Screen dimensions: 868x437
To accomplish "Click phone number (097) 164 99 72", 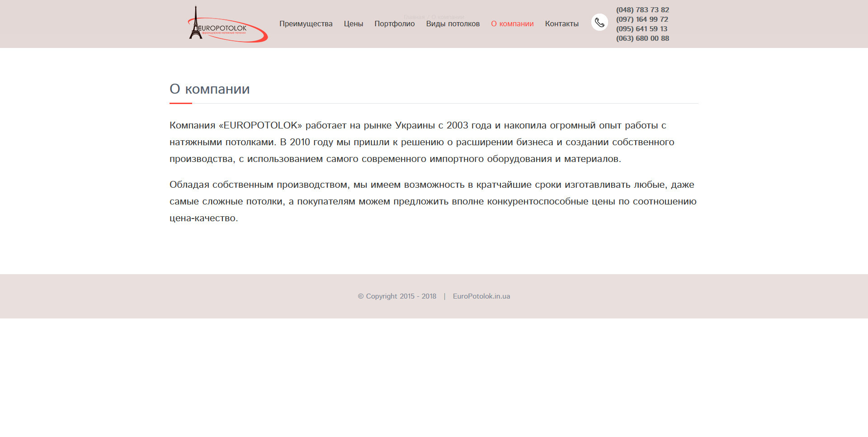I will [x=642, y=19].
